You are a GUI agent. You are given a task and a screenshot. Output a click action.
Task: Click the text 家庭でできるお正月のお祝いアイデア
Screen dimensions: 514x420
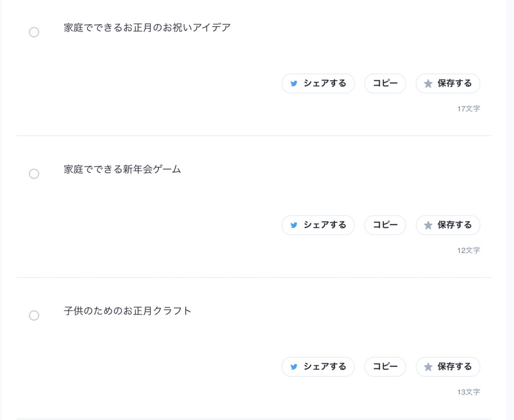point(147,28)
